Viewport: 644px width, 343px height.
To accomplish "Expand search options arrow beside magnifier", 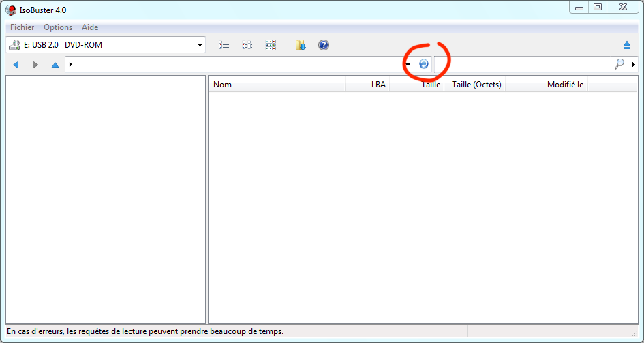I will tap(634, 65).
